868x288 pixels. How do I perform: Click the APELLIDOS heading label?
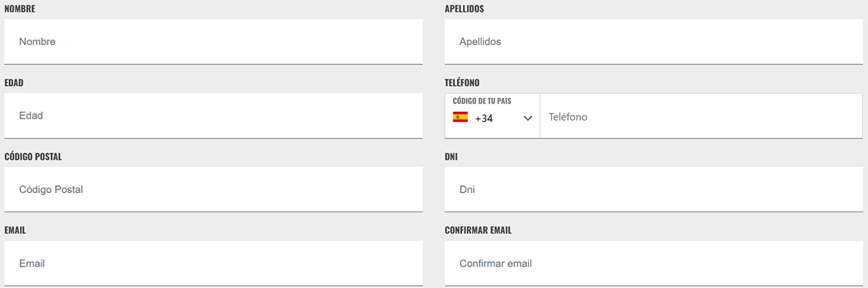tap(465, 9)
